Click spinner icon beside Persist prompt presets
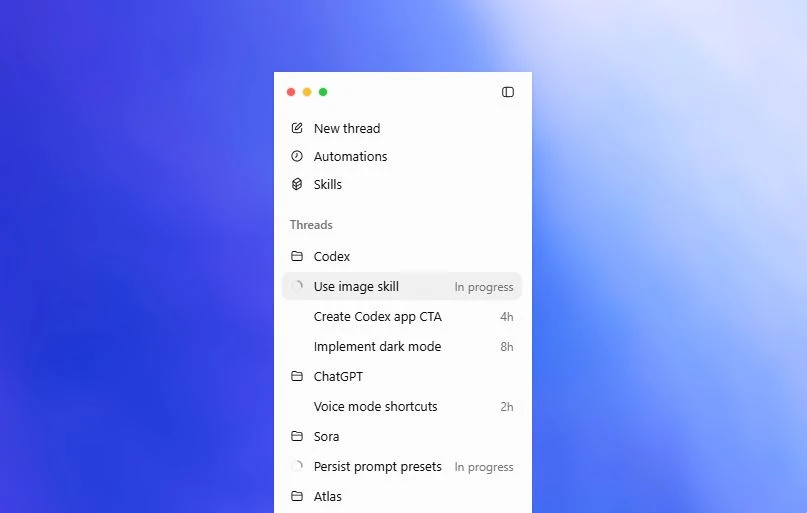Viewport: 807px width, 513px height. point(297,466)
